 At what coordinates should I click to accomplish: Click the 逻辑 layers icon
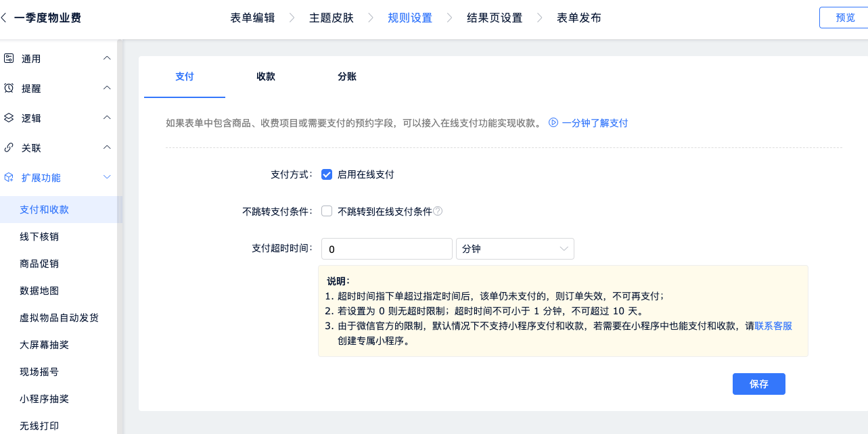coord(9,118)
